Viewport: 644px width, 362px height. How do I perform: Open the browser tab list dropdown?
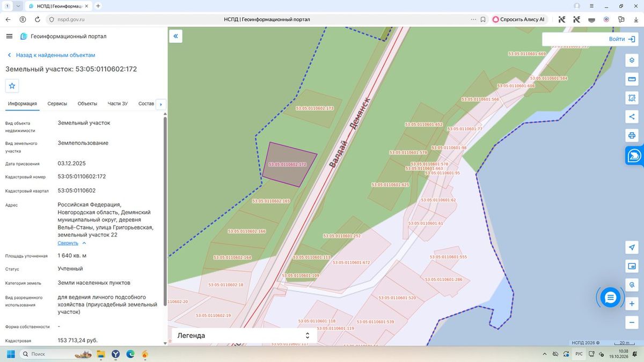[18, 6]
